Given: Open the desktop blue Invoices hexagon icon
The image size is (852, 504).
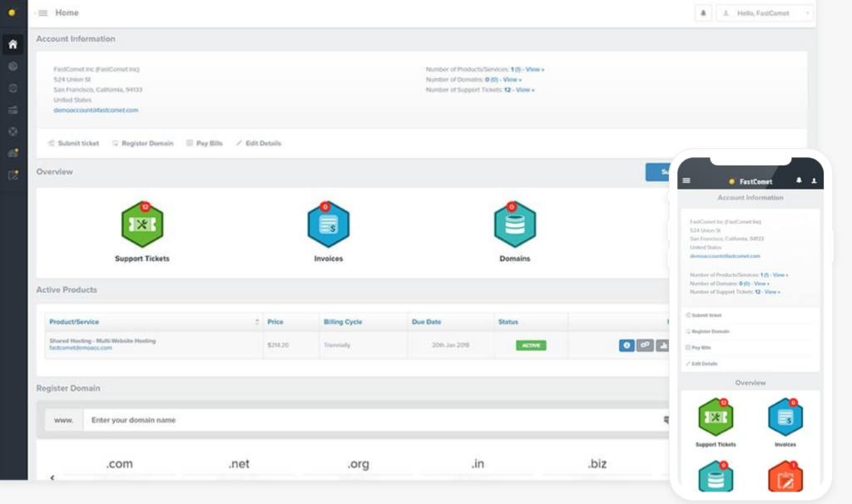Looking at the screenshot, I should (x=328, y=225).
